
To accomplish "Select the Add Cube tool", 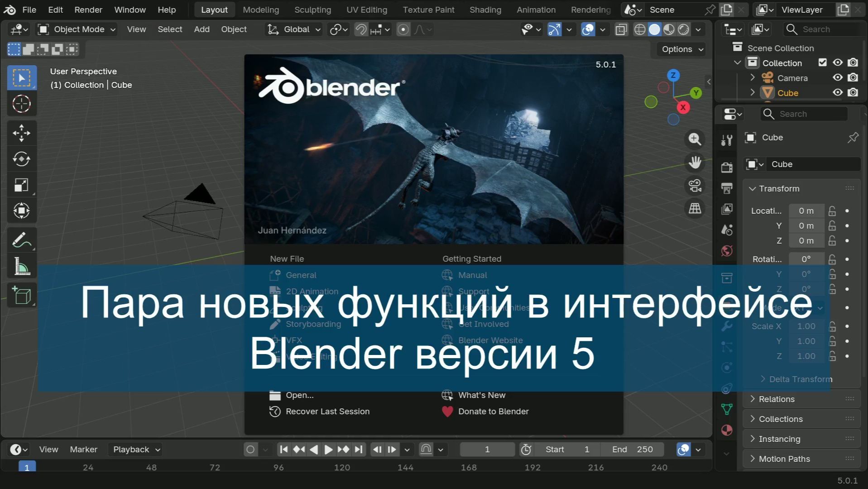I will [21, 295].
